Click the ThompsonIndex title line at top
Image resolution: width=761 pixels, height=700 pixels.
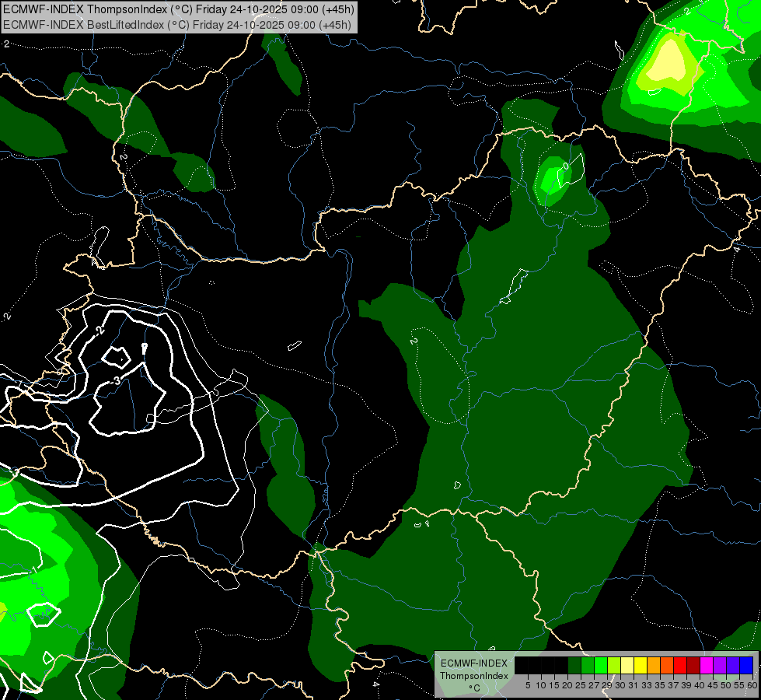179,9
